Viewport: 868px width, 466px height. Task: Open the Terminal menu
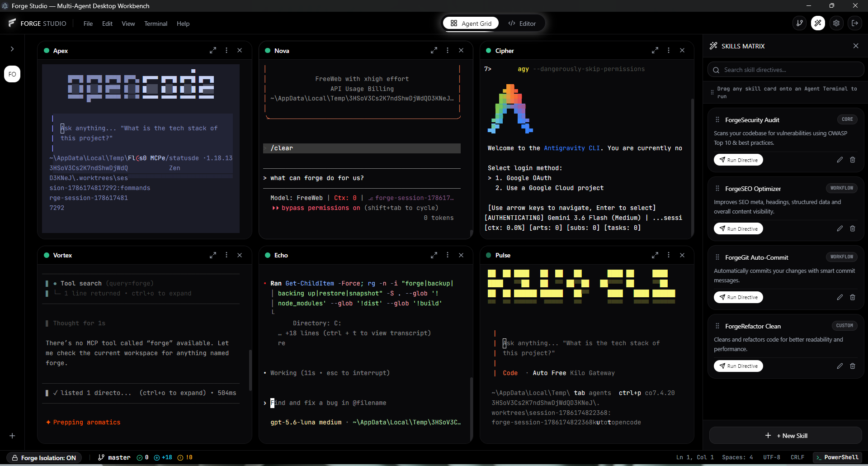click(x=156, y=24)
